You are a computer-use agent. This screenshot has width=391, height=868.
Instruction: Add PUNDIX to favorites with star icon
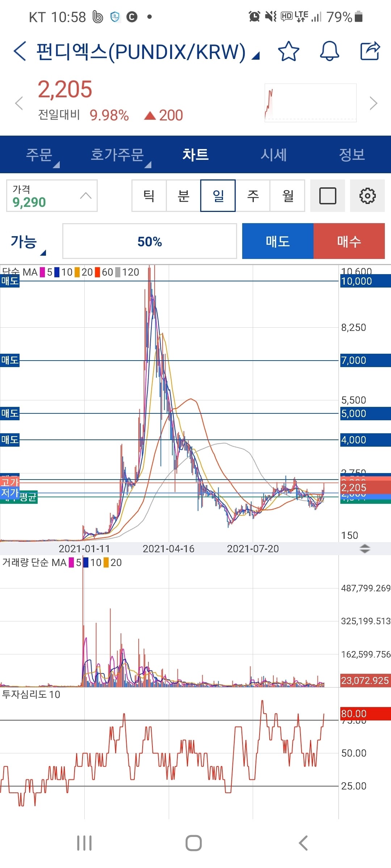coord(289,51)
